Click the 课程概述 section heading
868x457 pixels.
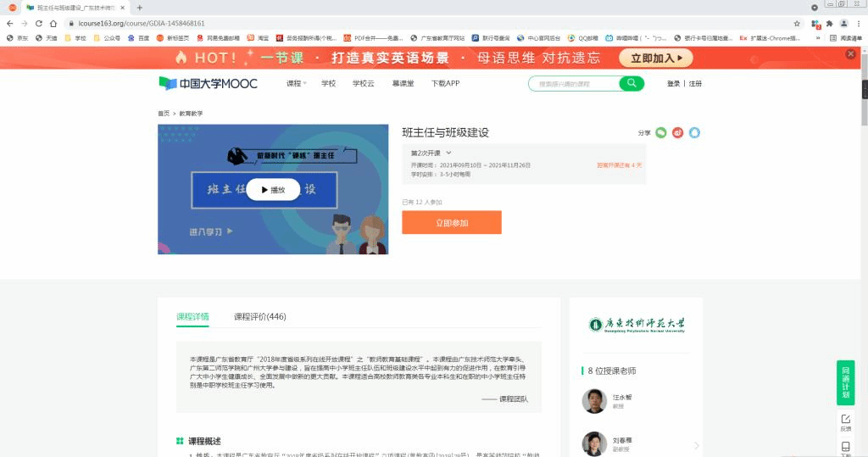pyautogui.click(x=204, y=441)
